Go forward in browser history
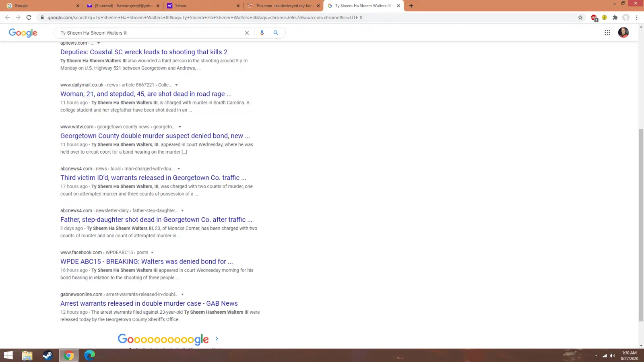 [x=18, y=17]
